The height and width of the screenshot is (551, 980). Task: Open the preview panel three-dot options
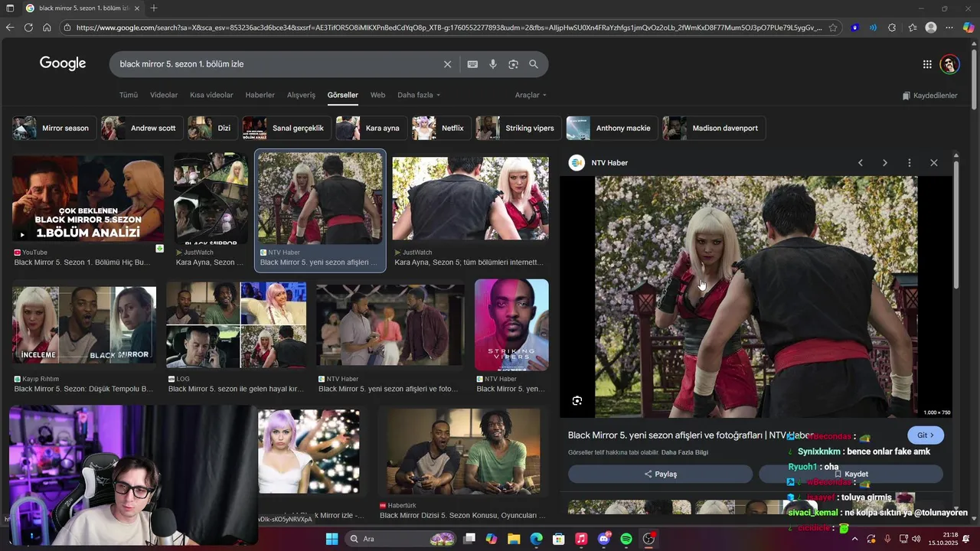click(910, 163)
